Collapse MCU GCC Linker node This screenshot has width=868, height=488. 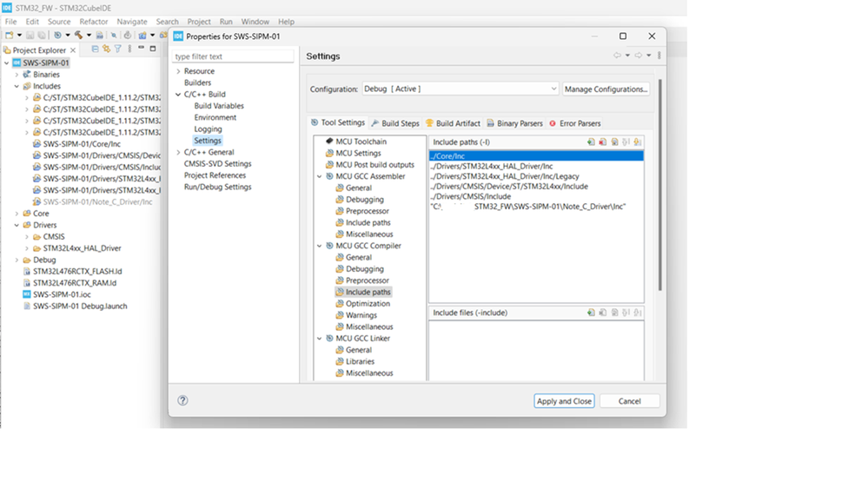[320, 339]
